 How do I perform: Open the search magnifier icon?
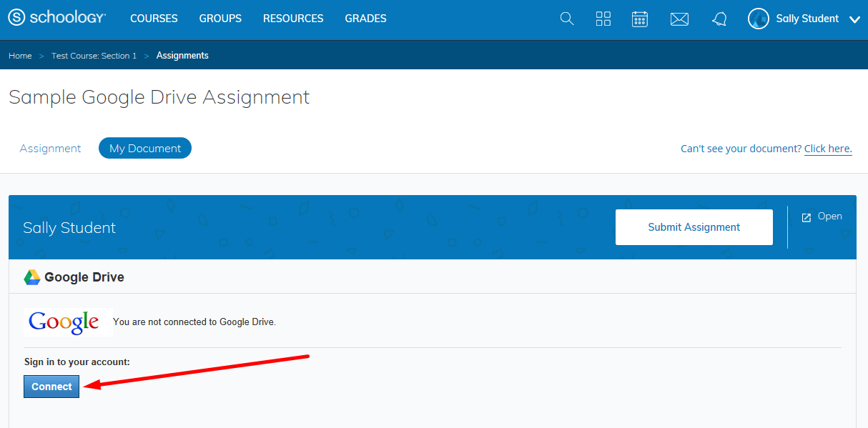(x=567, y=19)
